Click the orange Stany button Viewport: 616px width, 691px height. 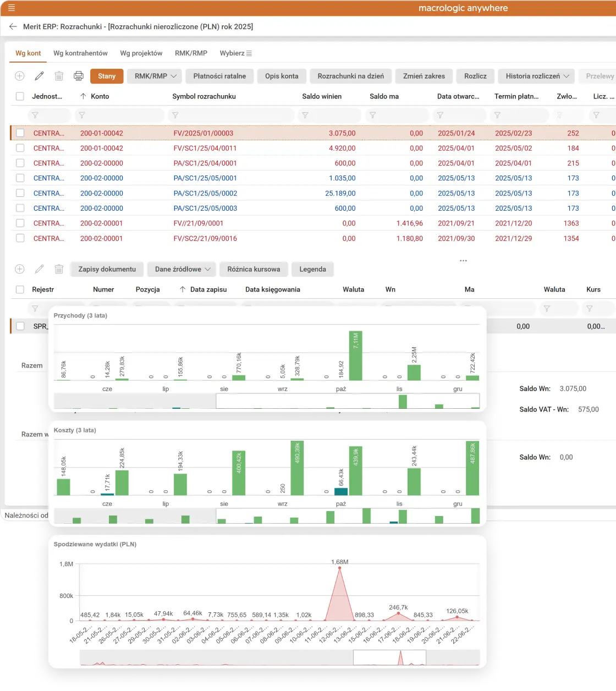pyautogui.click(x=107, y=76)
